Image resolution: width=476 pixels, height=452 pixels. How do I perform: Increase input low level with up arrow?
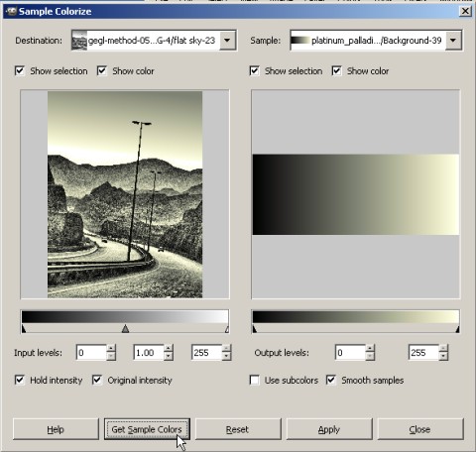coord(111,349)
